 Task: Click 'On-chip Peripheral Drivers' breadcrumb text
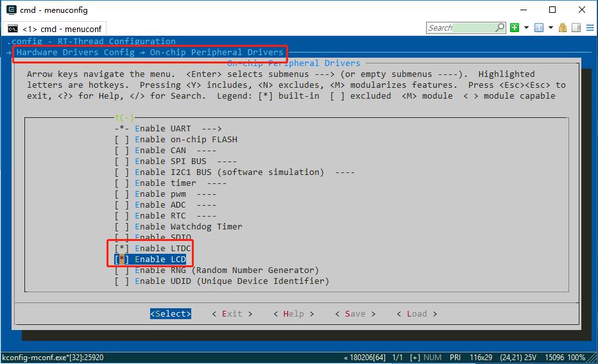[216, 52]
